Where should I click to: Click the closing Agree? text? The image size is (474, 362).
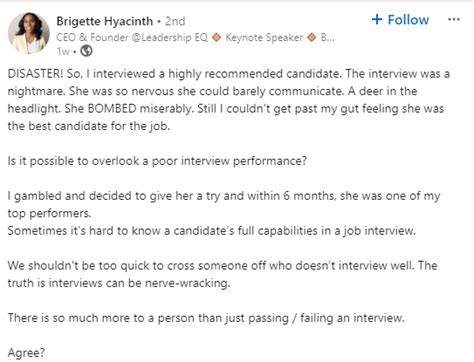pos(26,353)
